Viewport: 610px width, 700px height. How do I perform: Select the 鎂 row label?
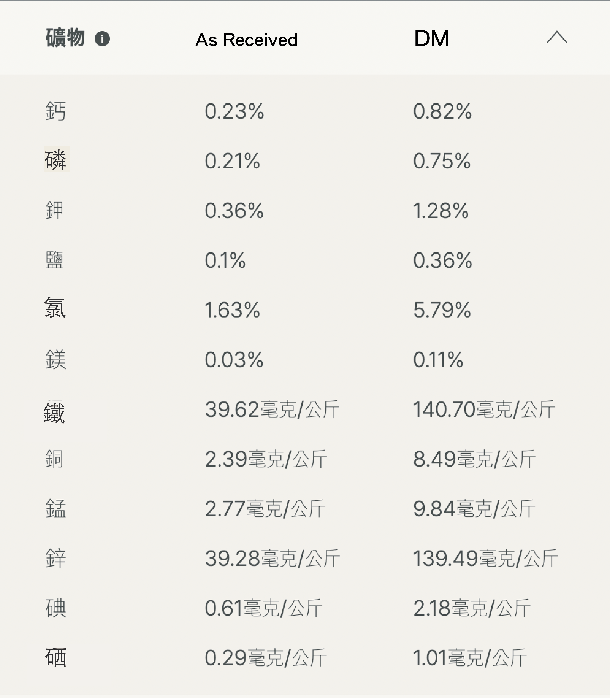[x=56, y=360]
